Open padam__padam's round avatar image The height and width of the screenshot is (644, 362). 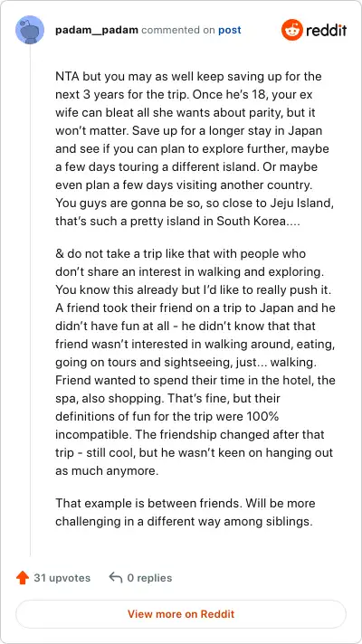(30, 30)
